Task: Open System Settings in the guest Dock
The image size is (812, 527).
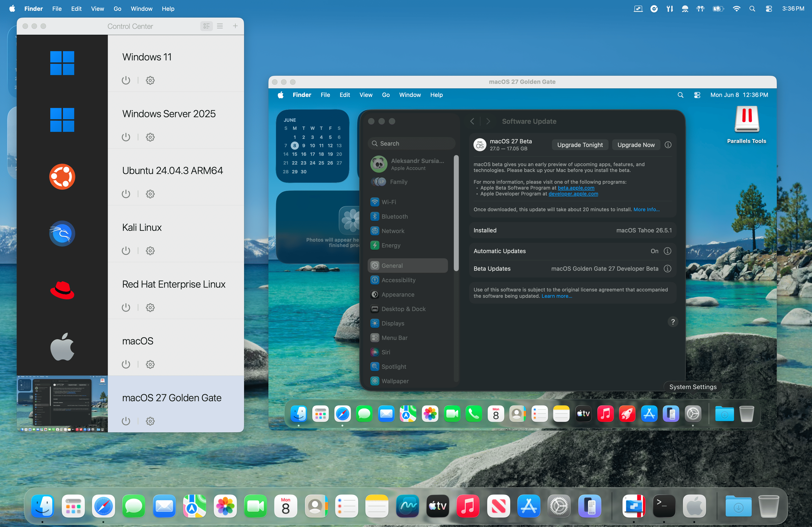Action: click(x=693, y=413)
